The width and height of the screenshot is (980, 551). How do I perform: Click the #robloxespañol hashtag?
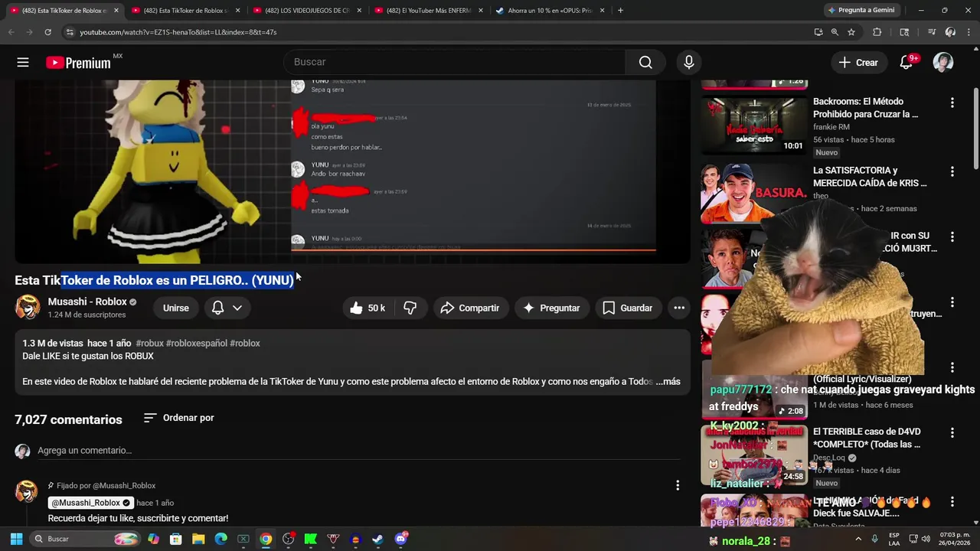point(197,344)
